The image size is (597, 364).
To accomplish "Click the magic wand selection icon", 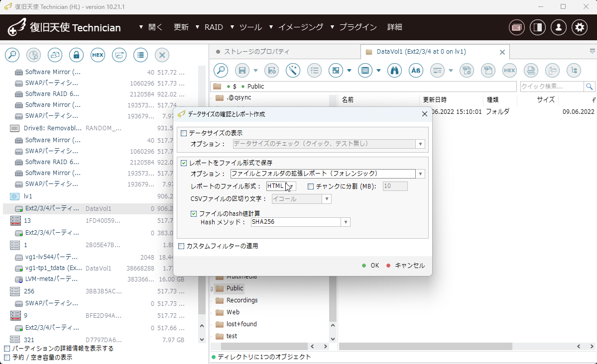I will click(293, 71).
